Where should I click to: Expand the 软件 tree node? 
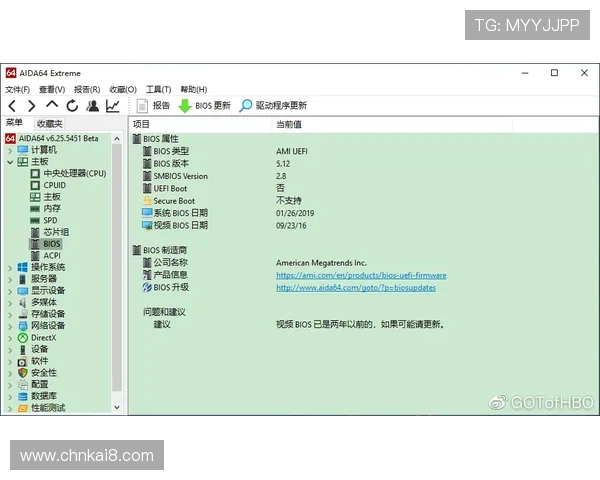point(10,362)
